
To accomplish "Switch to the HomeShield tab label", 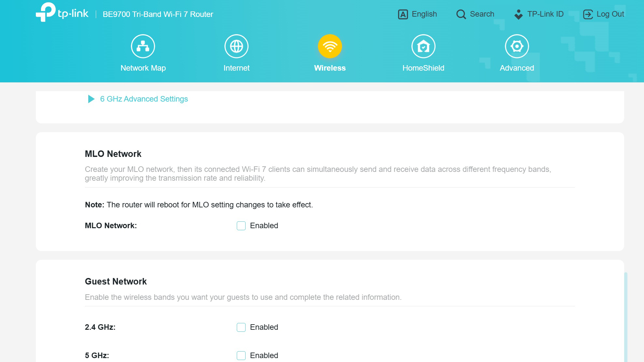I will [x=423, y=68].
